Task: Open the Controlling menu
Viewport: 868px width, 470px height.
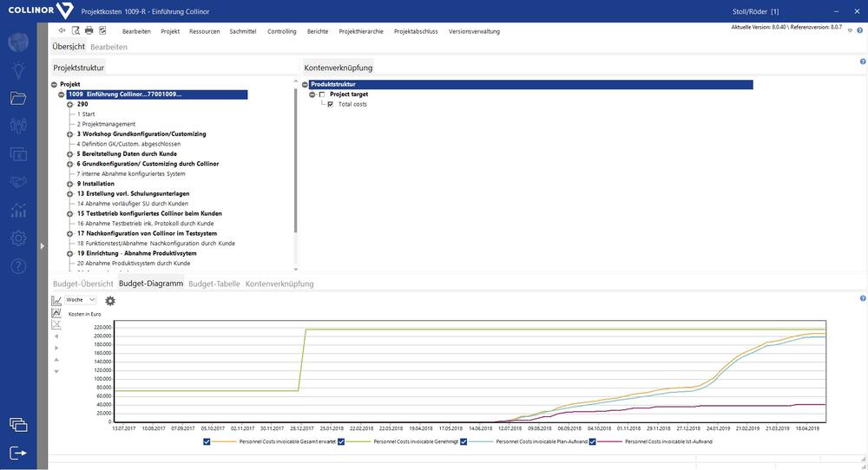Action: point(281,31)
